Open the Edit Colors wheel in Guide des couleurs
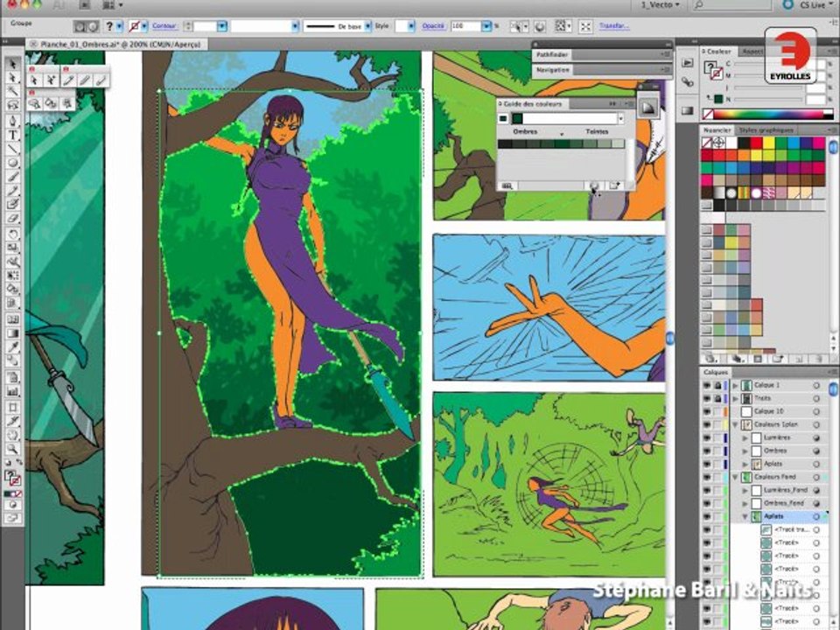The width and height of the screenshot is (840, 630). click(x=594, y=185)
